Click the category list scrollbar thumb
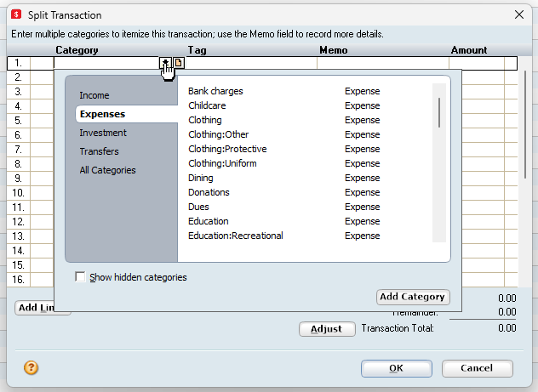Screen dimensions: 538x392 tap(439, 112)
